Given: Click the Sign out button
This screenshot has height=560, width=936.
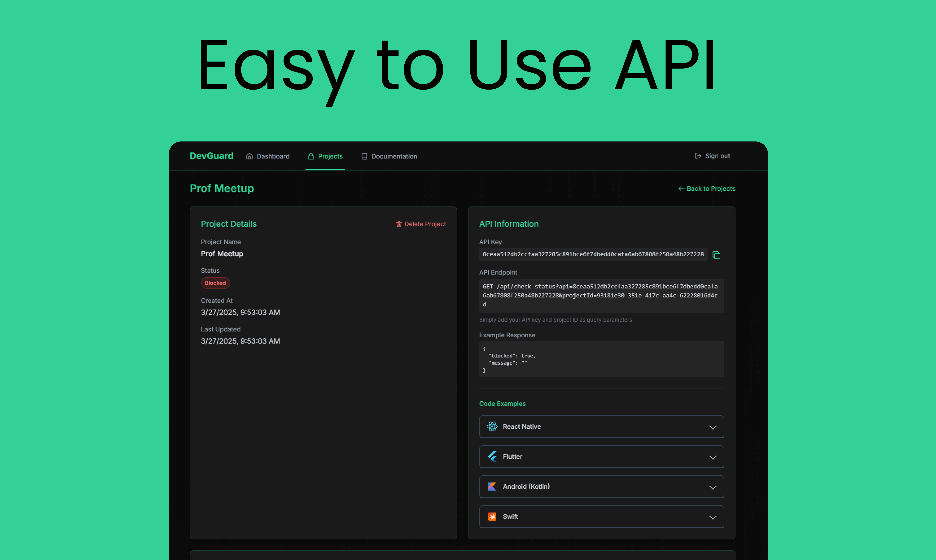Looking at the screenshot, I should tap(713, 156).
